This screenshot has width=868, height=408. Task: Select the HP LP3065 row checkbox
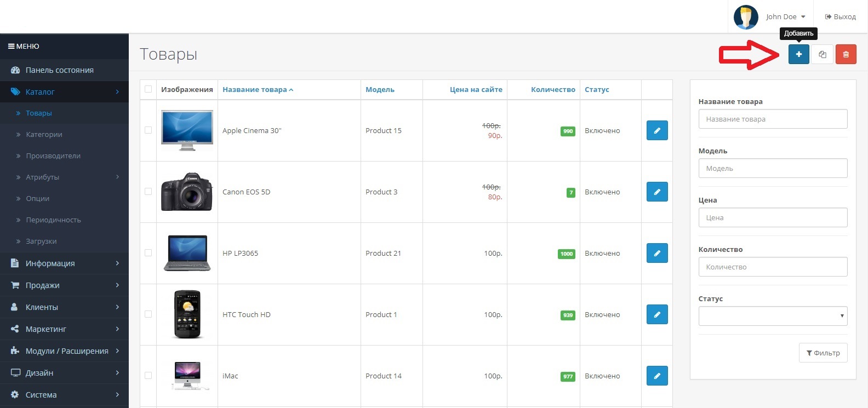[x=148, y=253]
